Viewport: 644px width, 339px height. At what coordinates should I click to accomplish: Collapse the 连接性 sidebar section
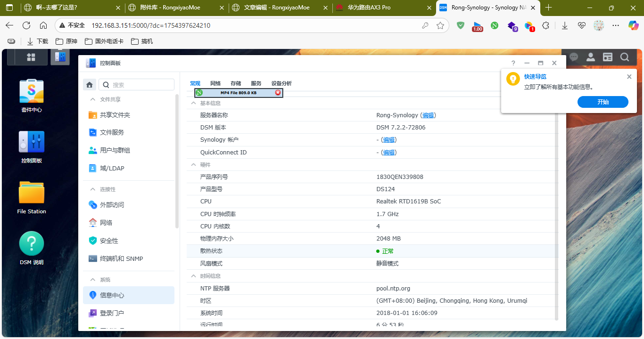coord(92,189)
